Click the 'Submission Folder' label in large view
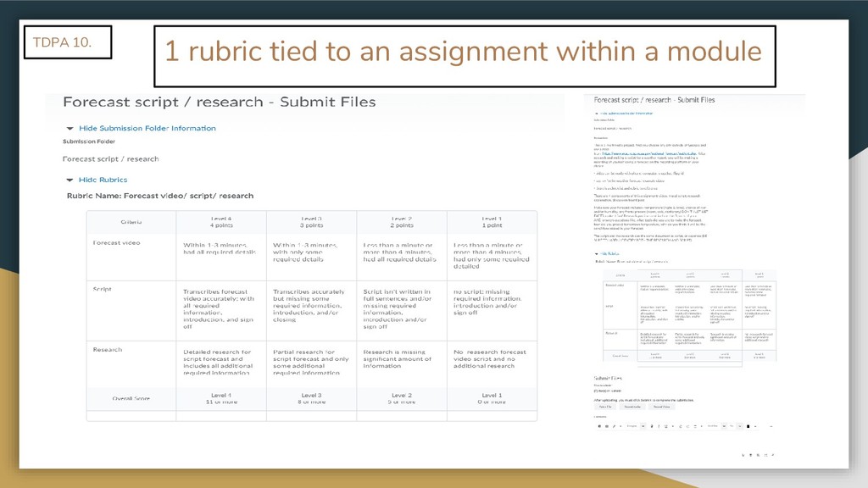The height and width of the screenshot is (488, 868). [x=88, y=141]
